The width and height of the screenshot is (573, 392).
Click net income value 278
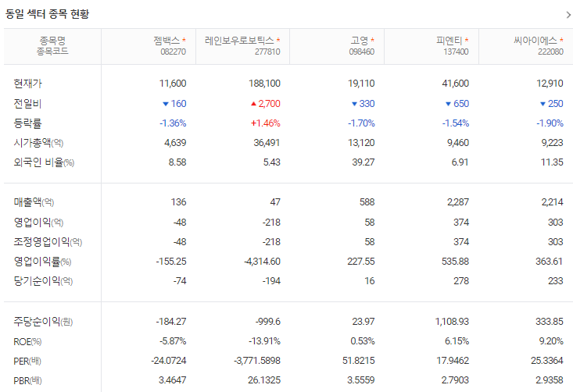461,281
